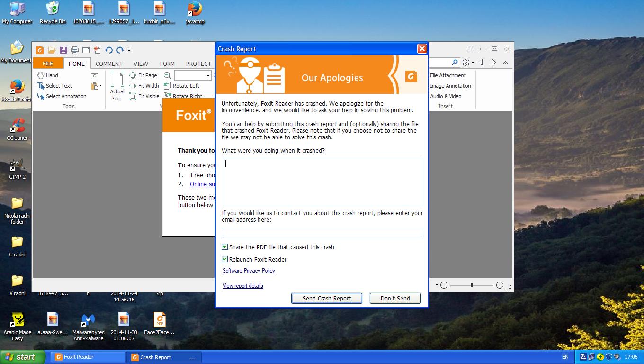Click Audio & Video in Insert group

pyautogui.click(x=446, y=96)
